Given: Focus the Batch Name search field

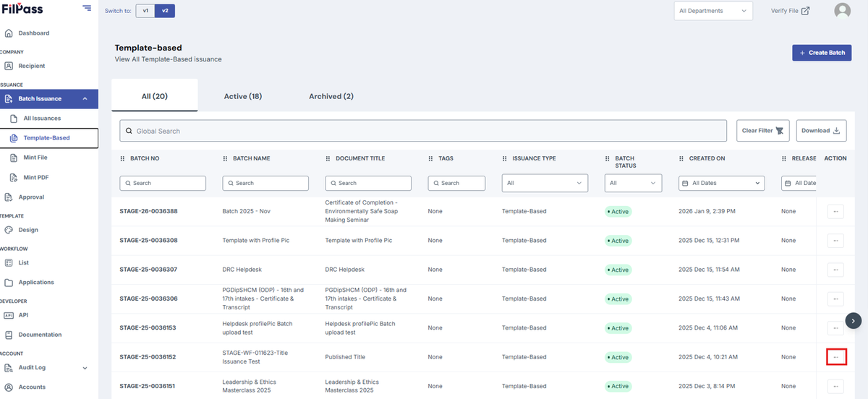Looking at the screenshot, I should click(x=265, y=184).
